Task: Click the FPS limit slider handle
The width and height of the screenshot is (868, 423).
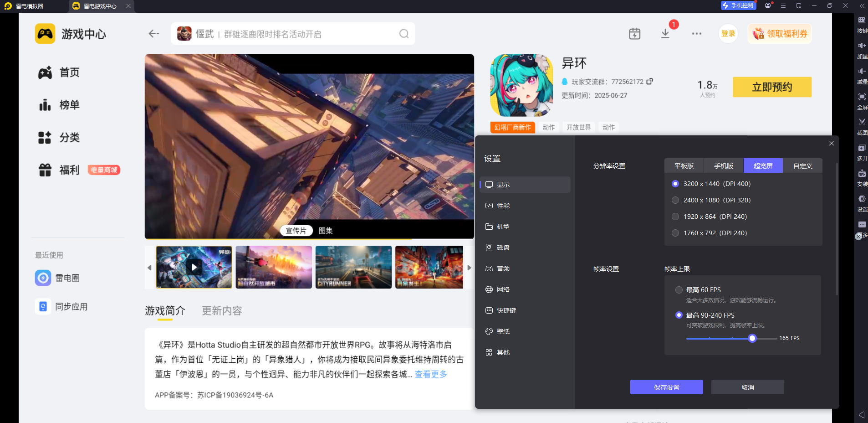Action: [752, 338]
